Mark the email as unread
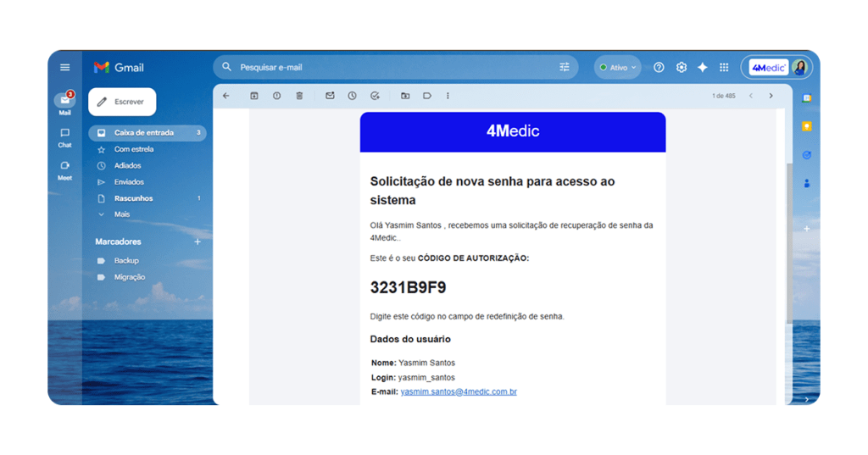868x455 pixels. point(330,96)
